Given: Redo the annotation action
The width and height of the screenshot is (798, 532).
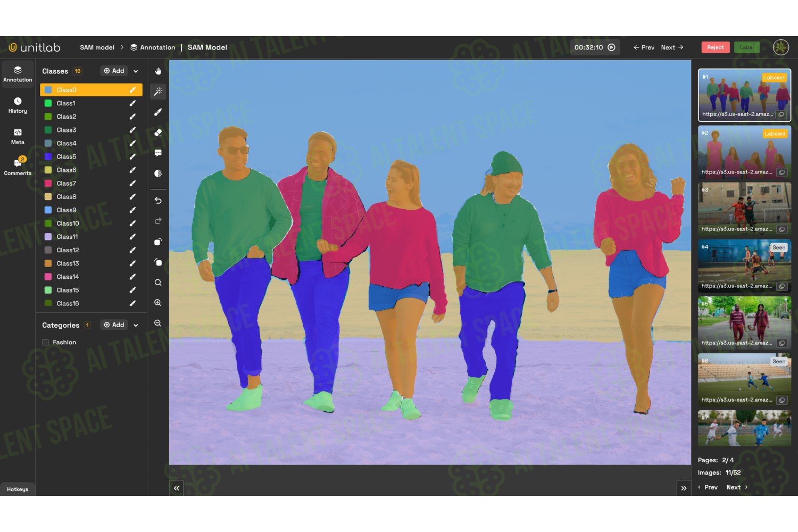Looking at the screenshot, I should [158, 221].
